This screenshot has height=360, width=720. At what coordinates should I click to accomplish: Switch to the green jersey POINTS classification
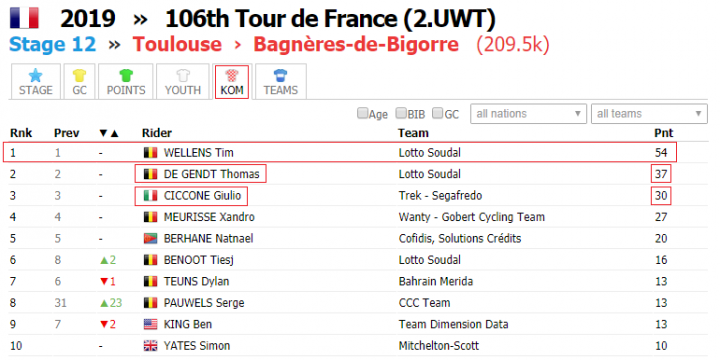(x=126, y=82)
